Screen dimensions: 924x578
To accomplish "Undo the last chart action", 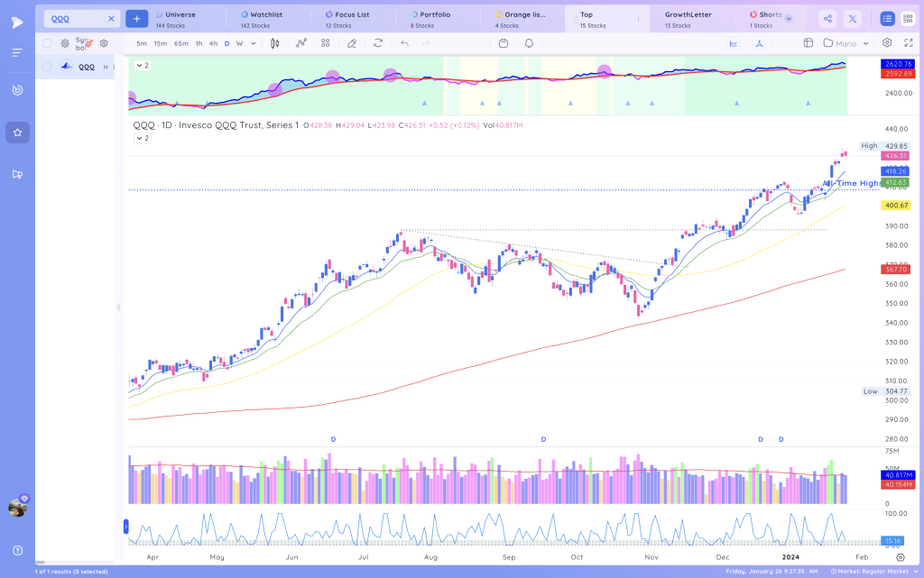I will tap(404, 43).
